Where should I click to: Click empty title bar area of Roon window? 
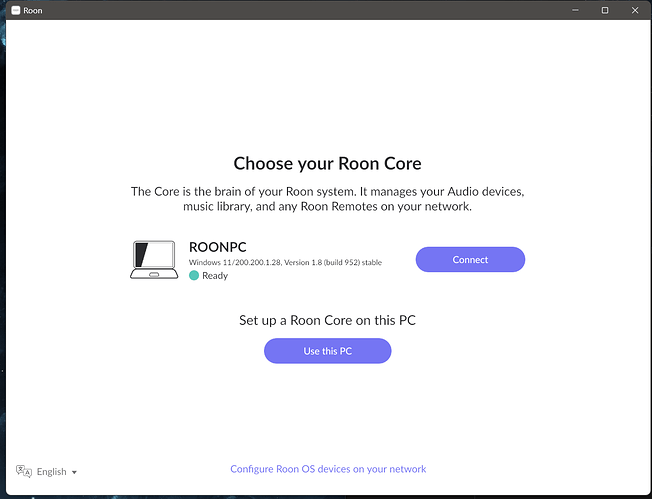coord(291,10)
